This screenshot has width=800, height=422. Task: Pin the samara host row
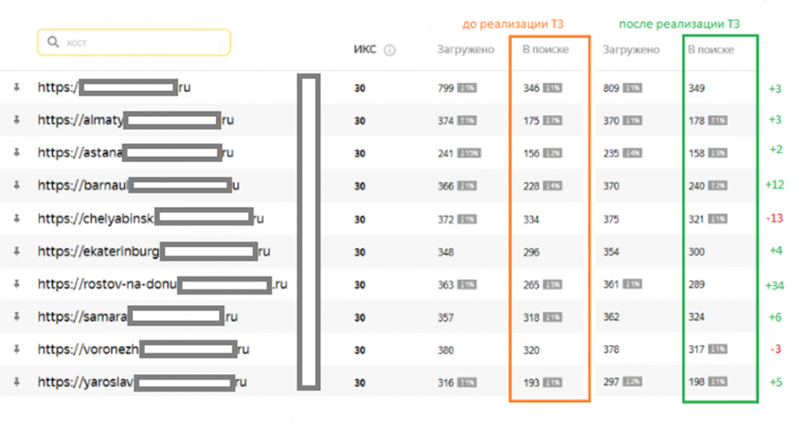(17, 316)
